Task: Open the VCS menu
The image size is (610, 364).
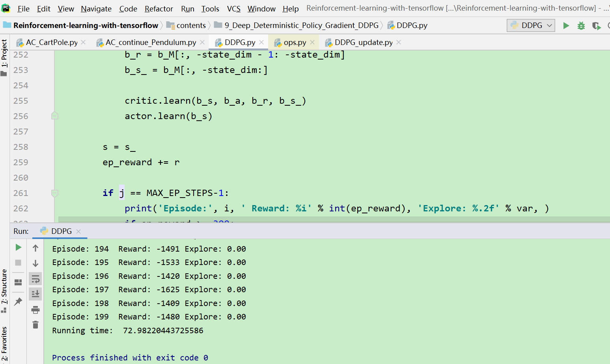Action: tap(233, 8)
